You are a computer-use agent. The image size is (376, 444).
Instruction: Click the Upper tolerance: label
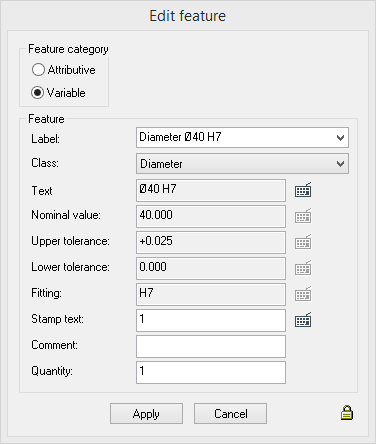[x=70, y=241]
